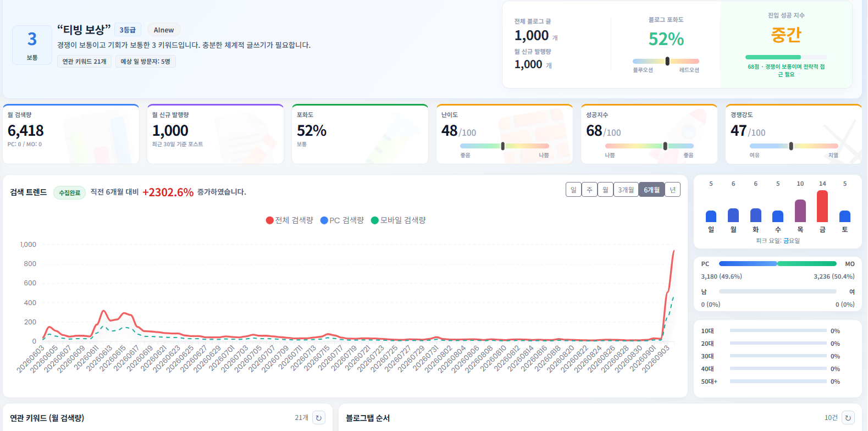Refresh the 블로그탭 순서 section
The width and height of the screenshot is (868, 431).
[x=848, y=418]
